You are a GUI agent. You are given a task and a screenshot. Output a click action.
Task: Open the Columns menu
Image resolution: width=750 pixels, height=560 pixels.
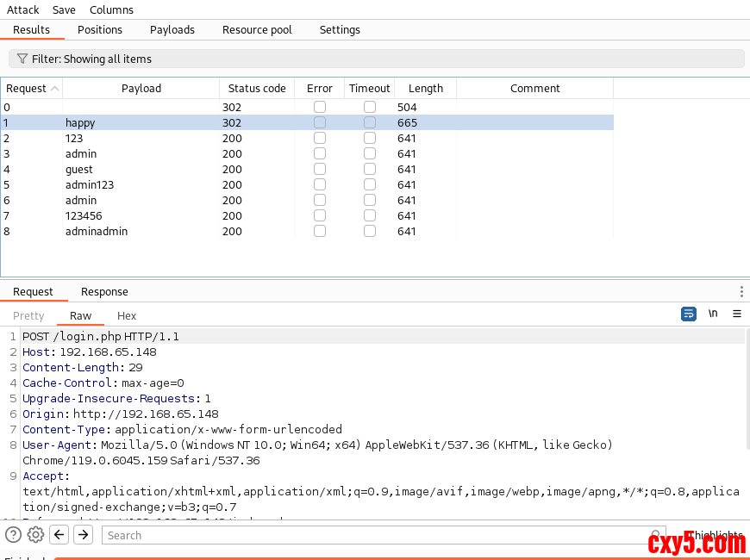[111, 9]
